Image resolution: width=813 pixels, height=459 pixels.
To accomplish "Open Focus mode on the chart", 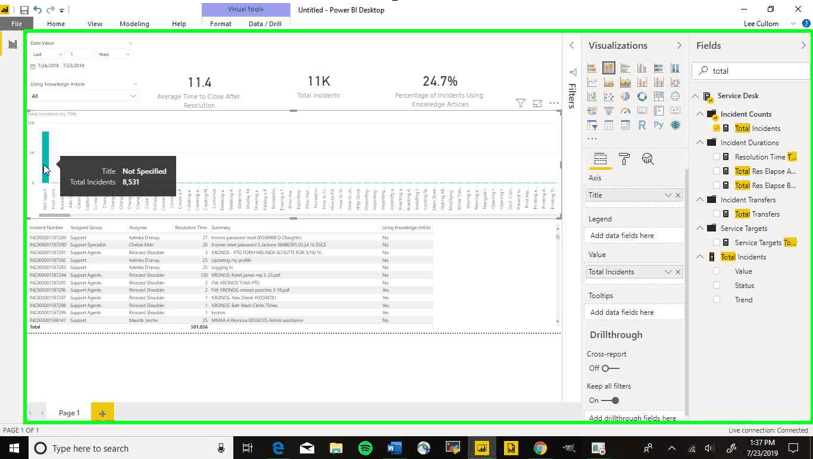I will pyautogui.click(x=537, y=103).
